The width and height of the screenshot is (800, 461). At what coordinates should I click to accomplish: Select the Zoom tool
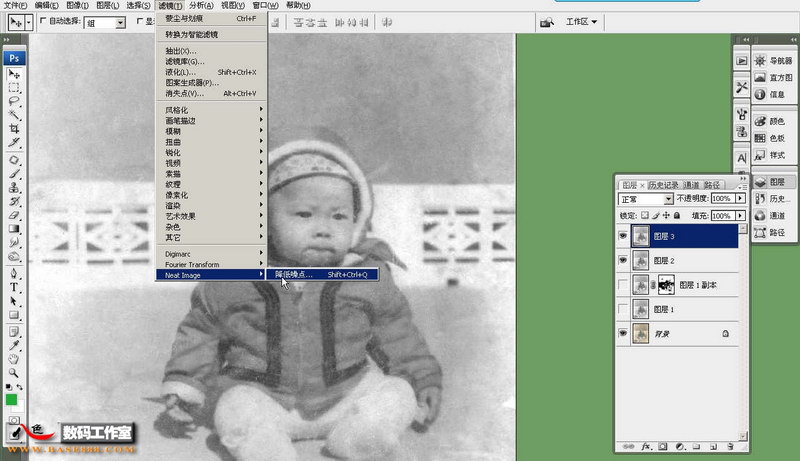click(x=14, y=373)
